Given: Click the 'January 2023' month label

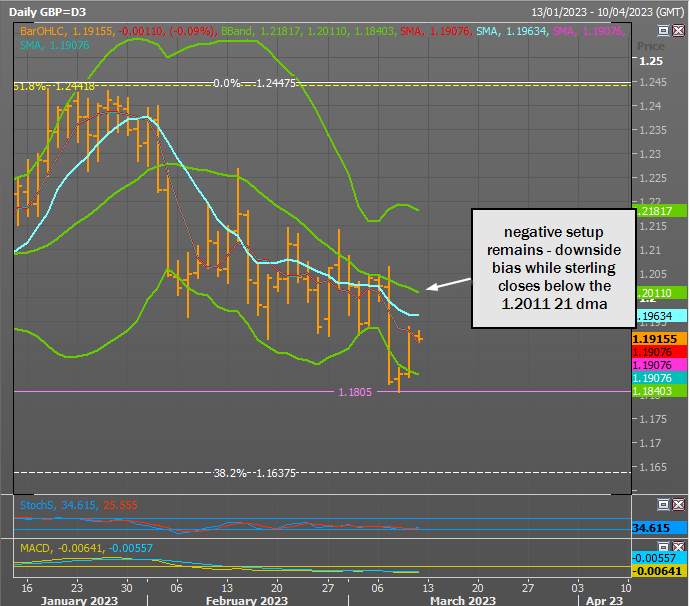Looking at the screenshot, I should tap(79, 601).
